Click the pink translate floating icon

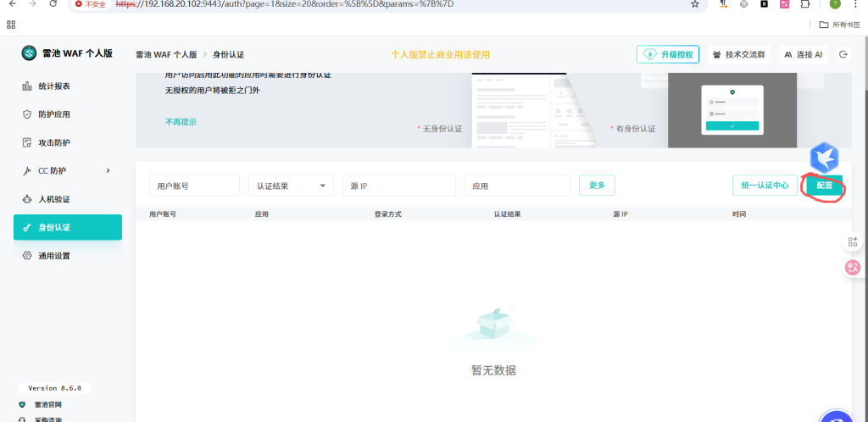coord(853,268)
